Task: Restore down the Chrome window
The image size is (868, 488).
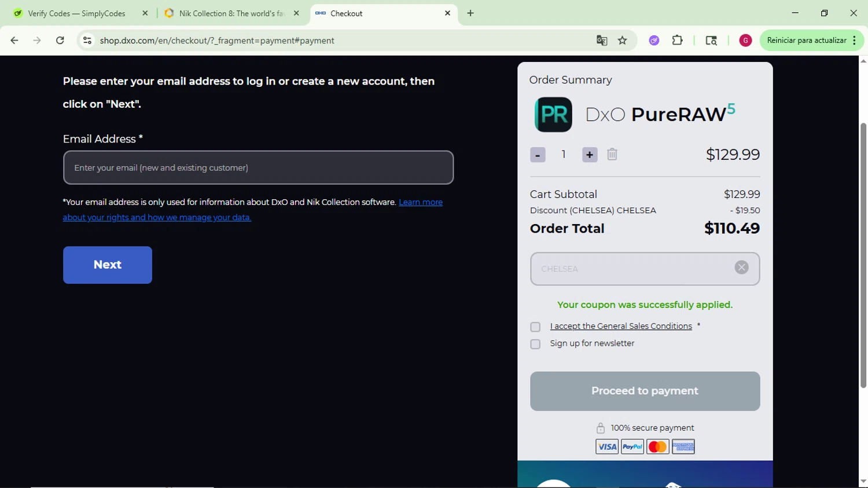Action: 825,13
